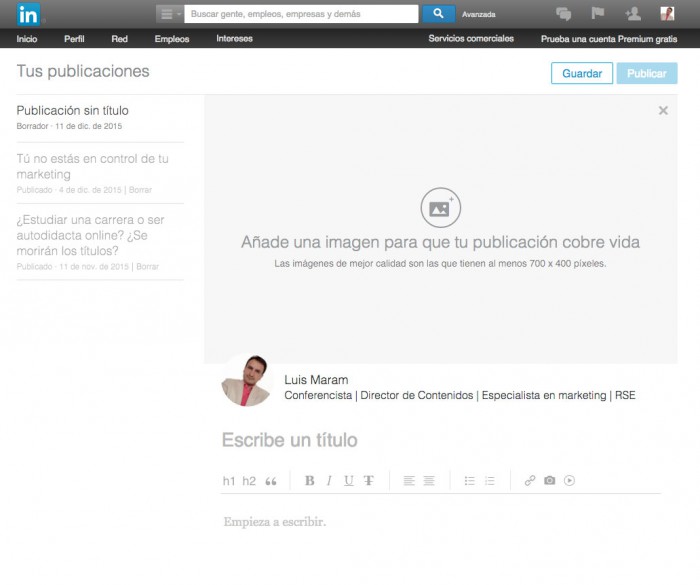Open the Perfil menu item

tap(74, 39)
